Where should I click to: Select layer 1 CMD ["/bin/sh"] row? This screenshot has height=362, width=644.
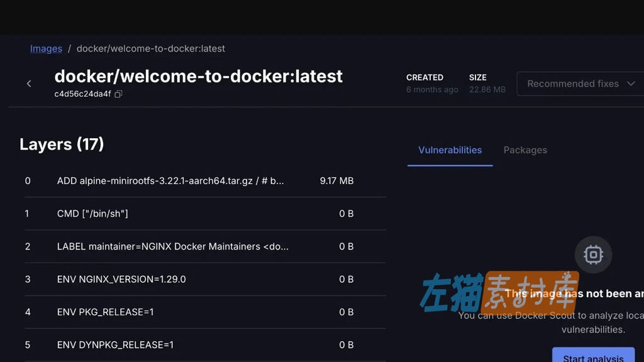(205, 214)
